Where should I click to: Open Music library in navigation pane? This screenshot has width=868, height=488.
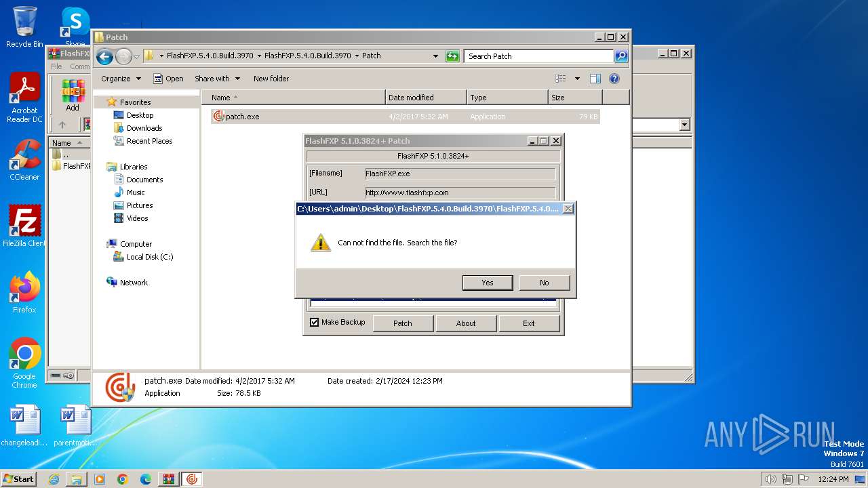pos(136,192)
